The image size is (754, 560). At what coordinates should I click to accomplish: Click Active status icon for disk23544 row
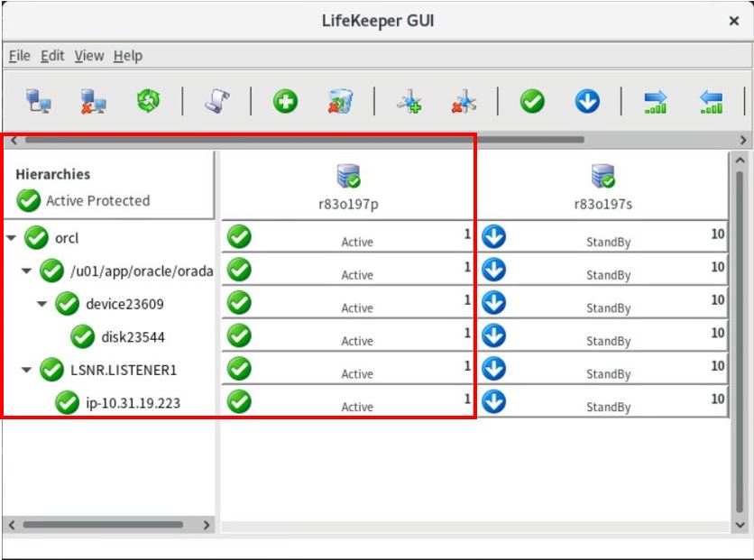pyautogui.click(x=239, y=335)
